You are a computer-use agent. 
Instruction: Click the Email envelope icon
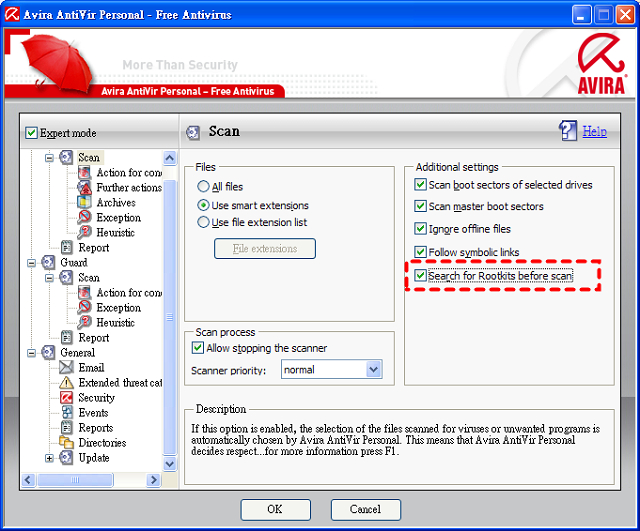pos(66,367)
